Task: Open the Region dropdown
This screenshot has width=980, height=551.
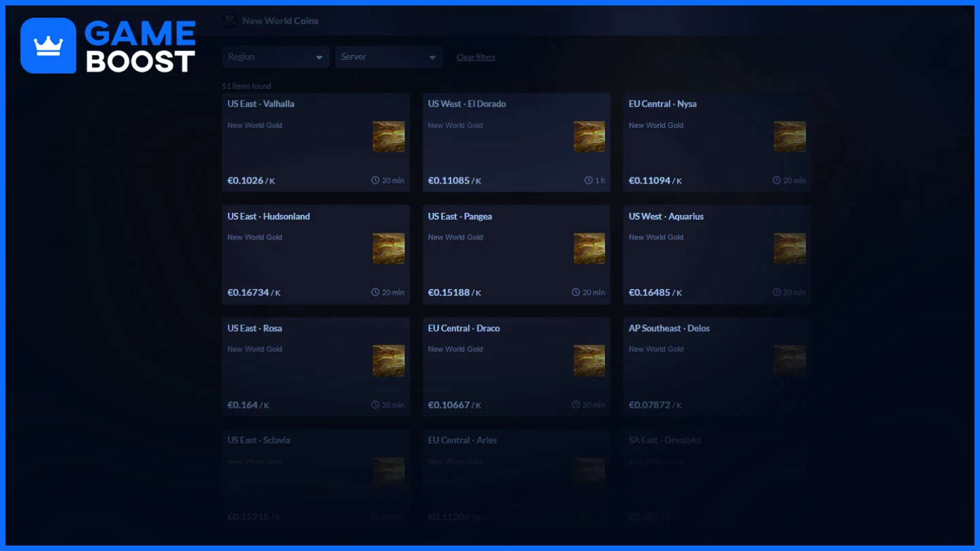Action: click(x=276, y=57)
